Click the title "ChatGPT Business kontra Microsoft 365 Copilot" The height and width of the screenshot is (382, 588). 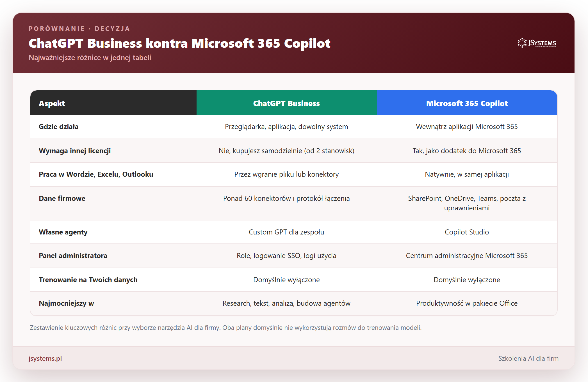[179, 43]
